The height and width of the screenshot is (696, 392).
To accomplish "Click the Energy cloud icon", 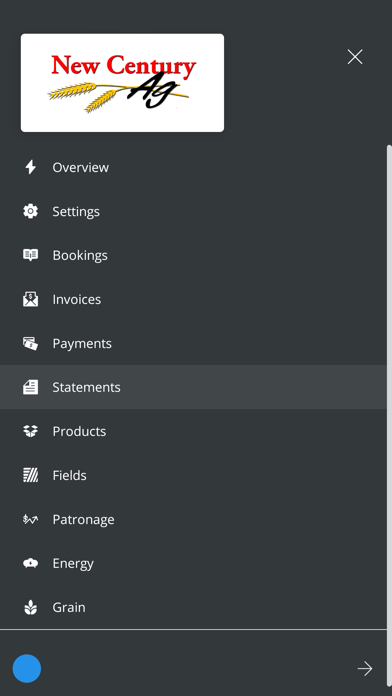I will pyautogui.click(x=30, y=563).
